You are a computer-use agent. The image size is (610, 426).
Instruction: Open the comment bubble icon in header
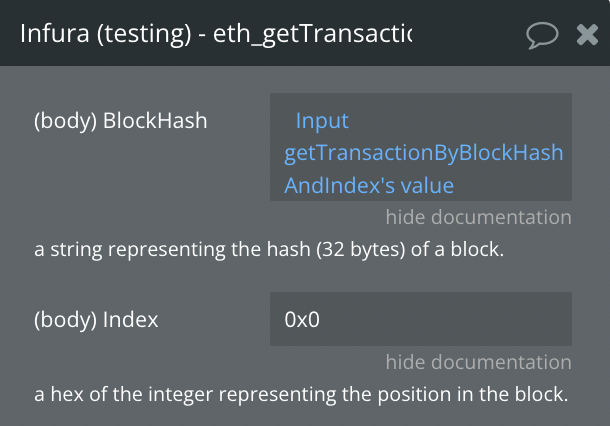coord(542,35)
